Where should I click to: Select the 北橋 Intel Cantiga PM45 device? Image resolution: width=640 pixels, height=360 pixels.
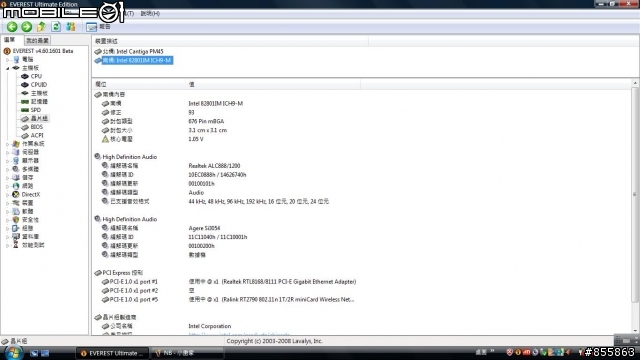[133, 51]
